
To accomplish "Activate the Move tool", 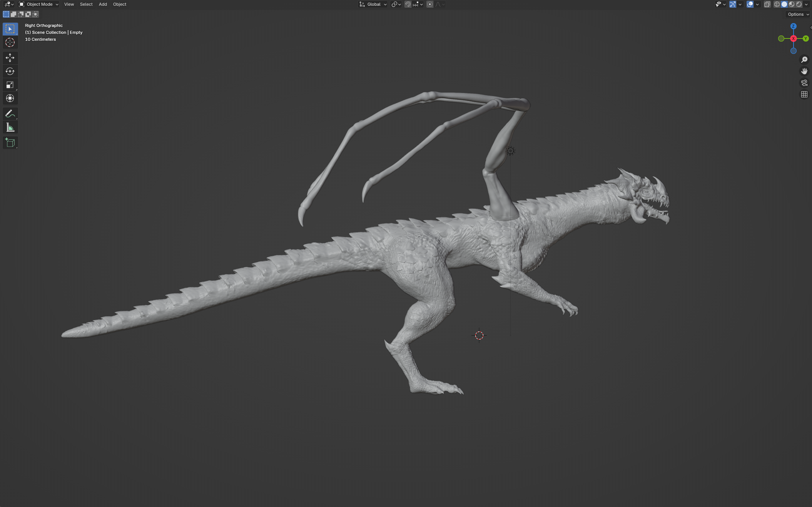I will click(x=10, y=58).
